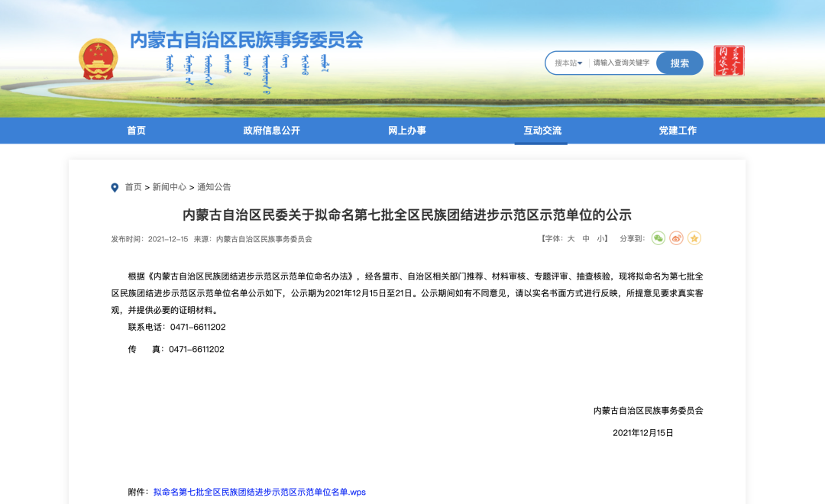Go to 首页 in navigation bar
The image size is (825, 504).
136,131
